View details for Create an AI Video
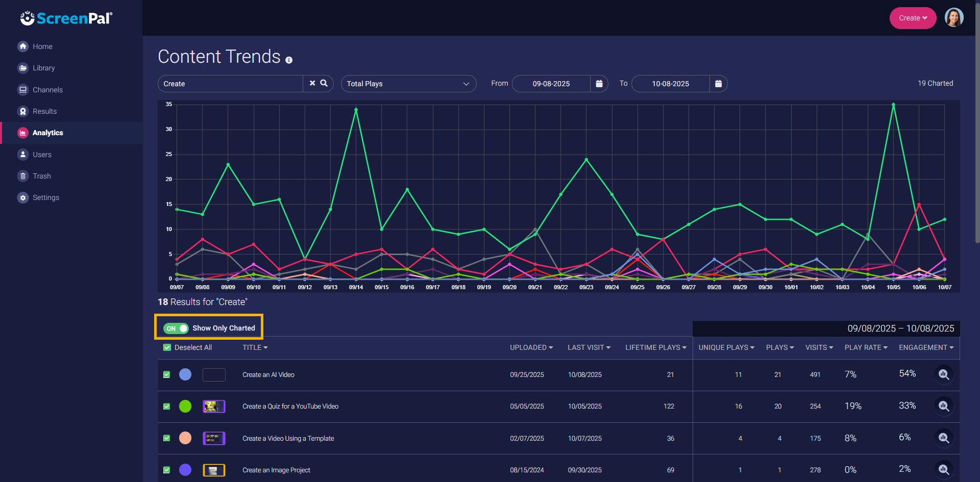This screenshot has height=482, width=980. pos(944,374)
